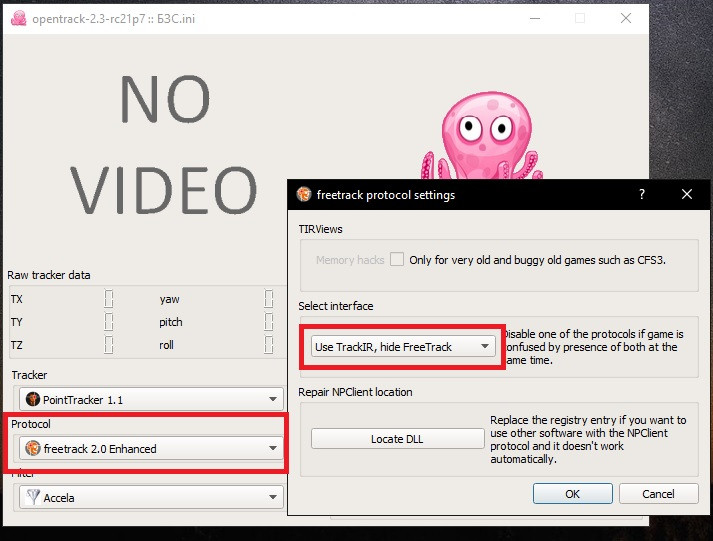This screenshot has width=713, height=541.
Task: Click the TZ raw tracker value field
Action: coord(109,345)
